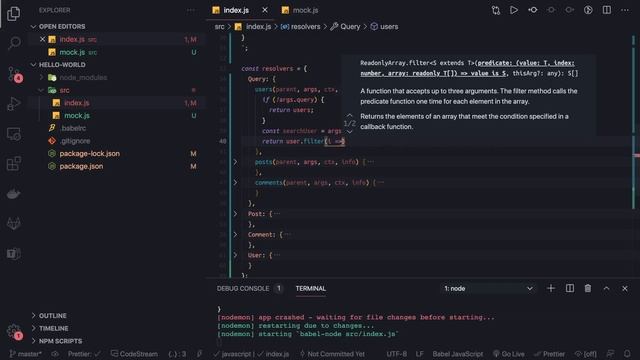The width and height of the screenshot is (640, 360).
Task: Open the terminal selector '1: node' dropdown
Action: coord(488,289)
